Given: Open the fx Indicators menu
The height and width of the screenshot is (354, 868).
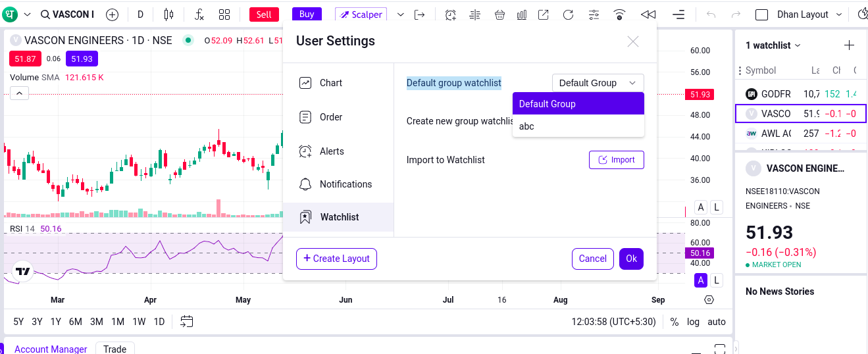Looking at the screenshot, I should point(199,14).
